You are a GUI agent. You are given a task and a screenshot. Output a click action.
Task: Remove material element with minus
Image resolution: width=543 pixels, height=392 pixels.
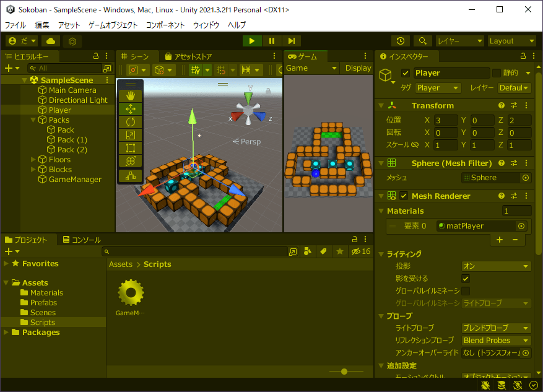point(515,240)
